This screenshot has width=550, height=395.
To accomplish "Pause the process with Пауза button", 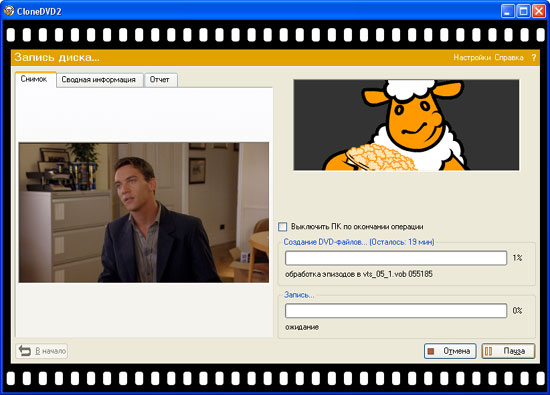I will click(508, 351).
